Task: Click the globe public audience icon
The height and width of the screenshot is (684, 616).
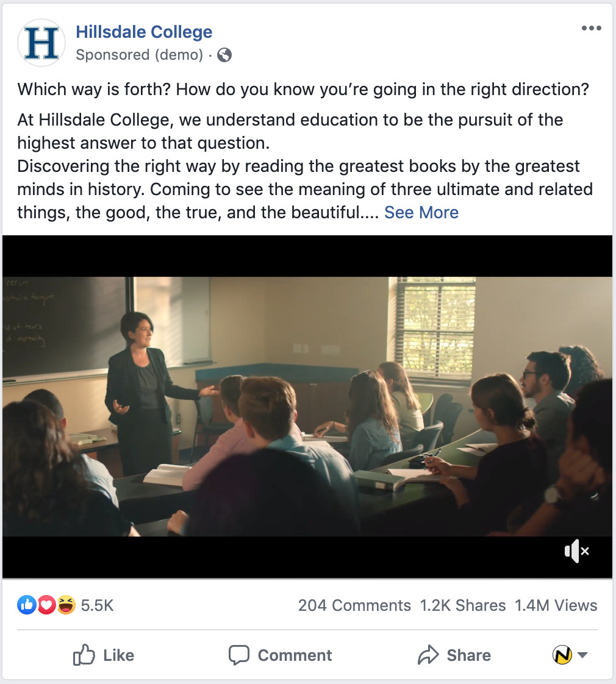Action: pyautogui.click(x=224, y=55)
